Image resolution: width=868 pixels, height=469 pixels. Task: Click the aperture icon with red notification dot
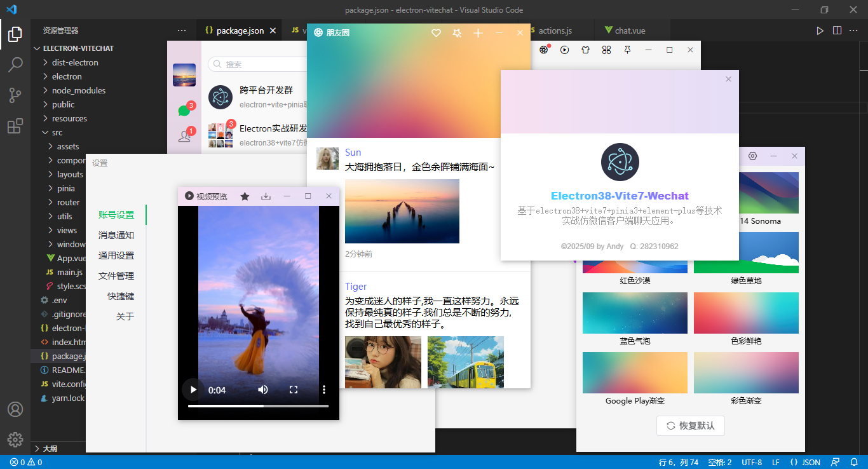click(x=543, y=50)
